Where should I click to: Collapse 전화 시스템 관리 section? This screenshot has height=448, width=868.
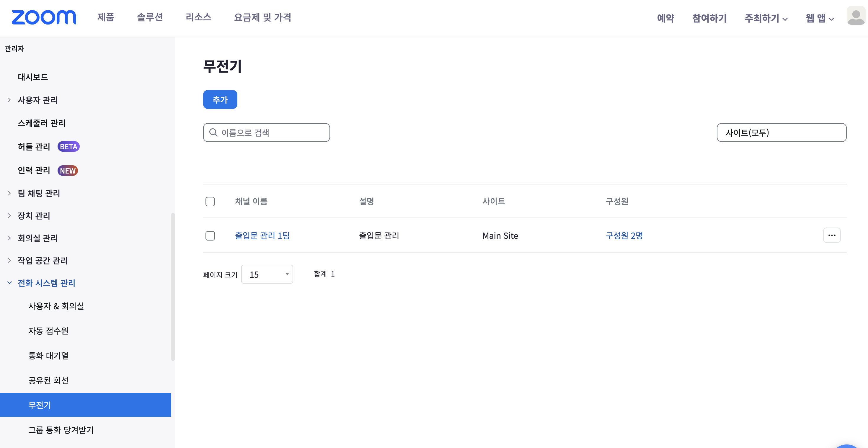coord(9,283)
